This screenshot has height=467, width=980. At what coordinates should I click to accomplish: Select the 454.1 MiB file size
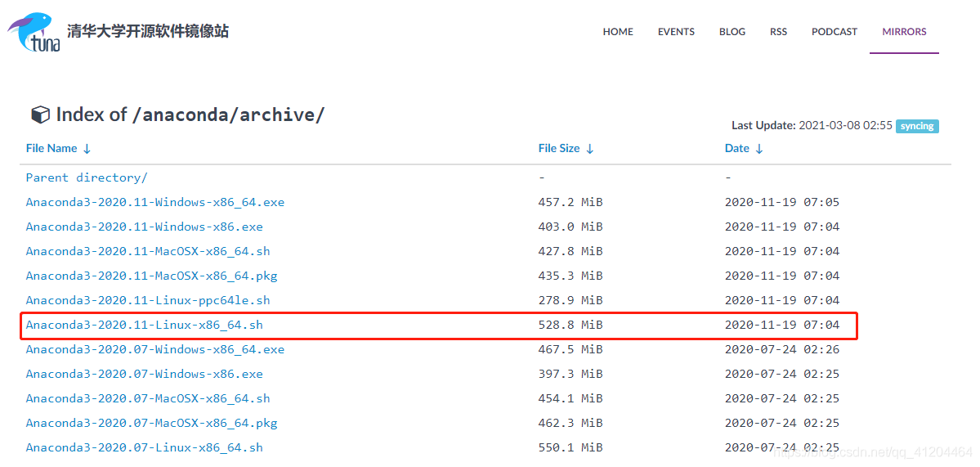(570, 398)
